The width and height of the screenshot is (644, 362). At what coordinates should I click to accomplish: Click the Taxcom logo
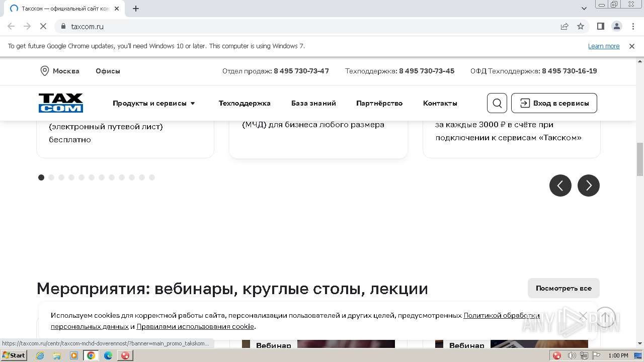pos(61,103)
